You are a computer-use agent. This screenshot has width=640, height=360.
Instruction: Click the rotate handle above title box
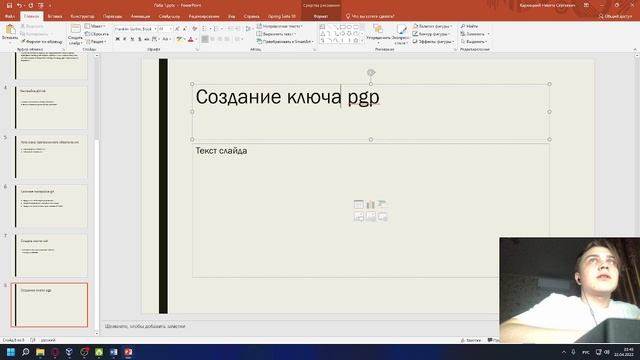coord(371,73)
